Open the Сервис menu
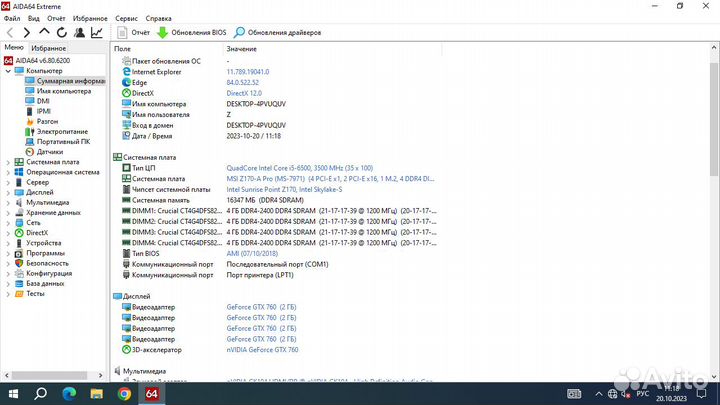The width and height of the screenshot is (720, 405). 126,18
